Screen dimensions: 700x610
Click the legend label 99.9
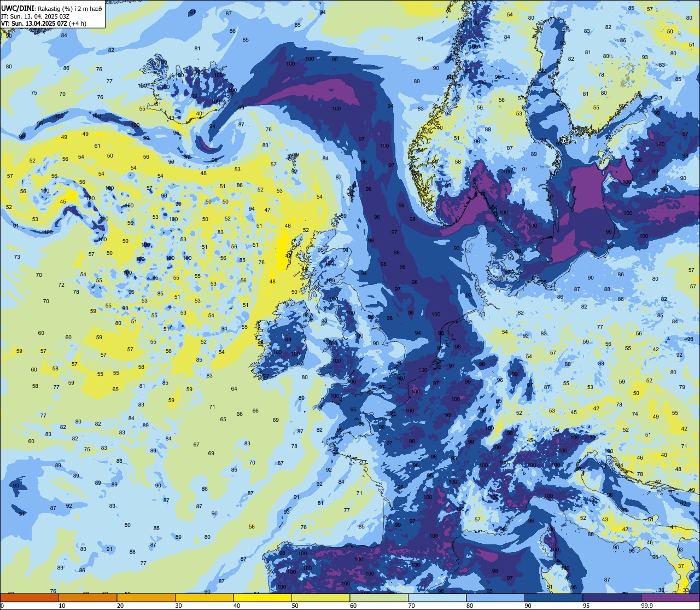647,606
